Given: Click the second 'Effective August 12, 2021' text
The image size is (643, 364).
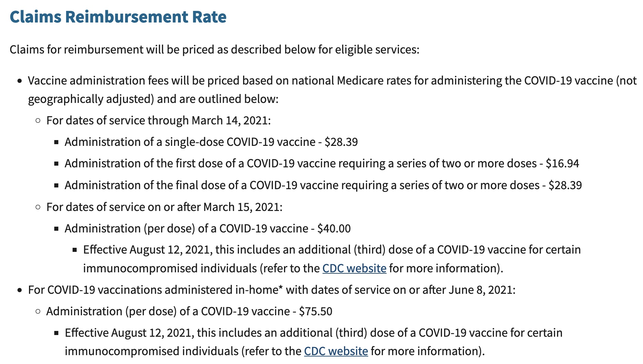Looking at the screenshot, I should [x=129, y=333].
